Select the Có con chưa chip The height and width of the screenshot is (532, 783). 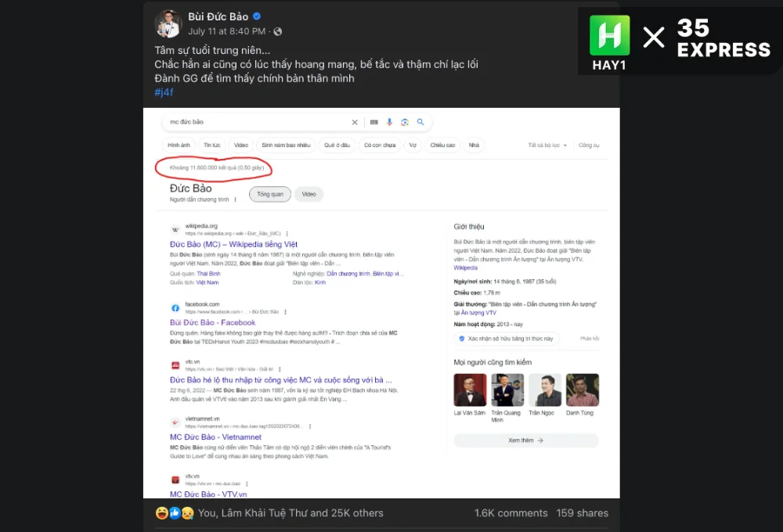[380, 146]
